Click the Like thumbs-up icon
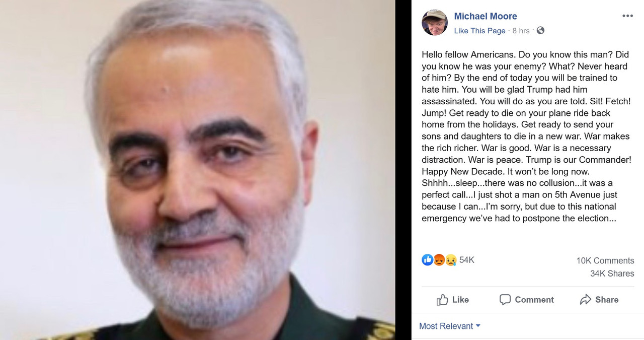Viewport: 644px width, 340px height. click(x=442, y=300)
